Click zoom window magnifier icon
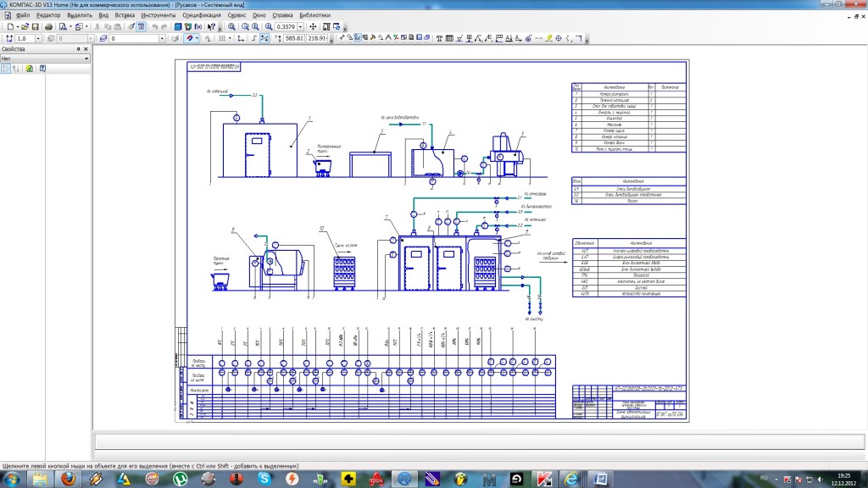This screenshot has width=868, height=488. [x=231, y=26]
